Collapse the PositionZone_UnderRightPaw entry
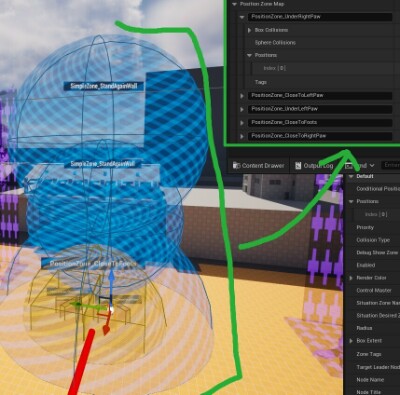Viewport: 400px width, 395px height. (242, 17)
